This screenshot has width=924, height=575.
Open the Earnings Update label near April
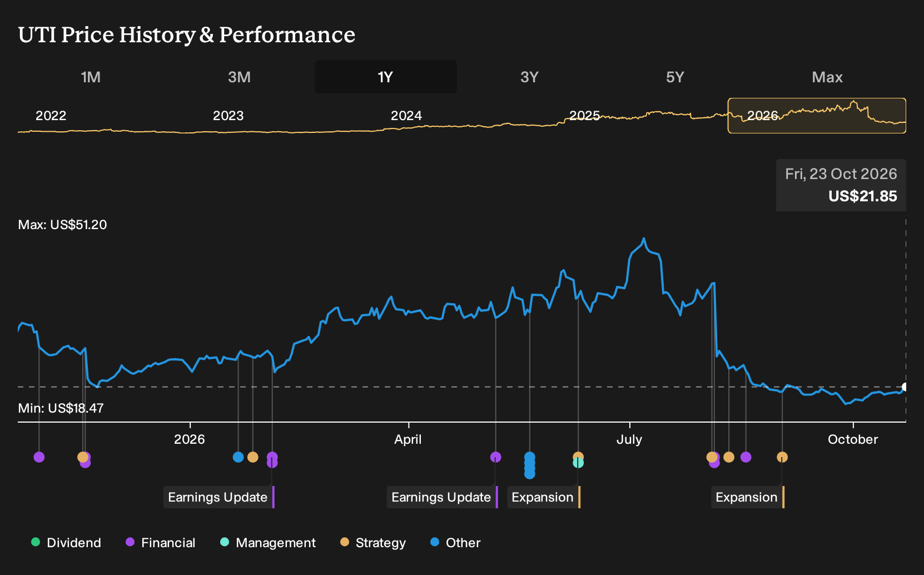[x=443, y=497]
